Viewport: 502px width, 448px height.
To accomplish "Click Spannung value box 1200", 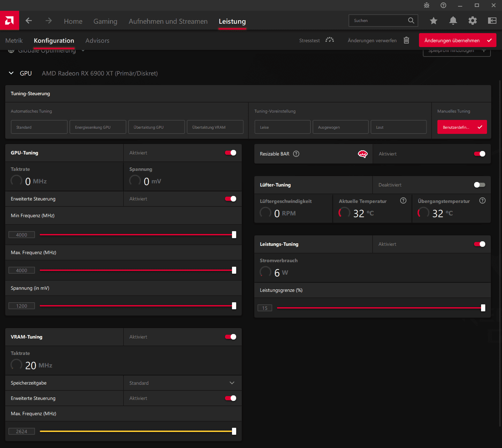I will pyautogui.click(x=22, y=306).
